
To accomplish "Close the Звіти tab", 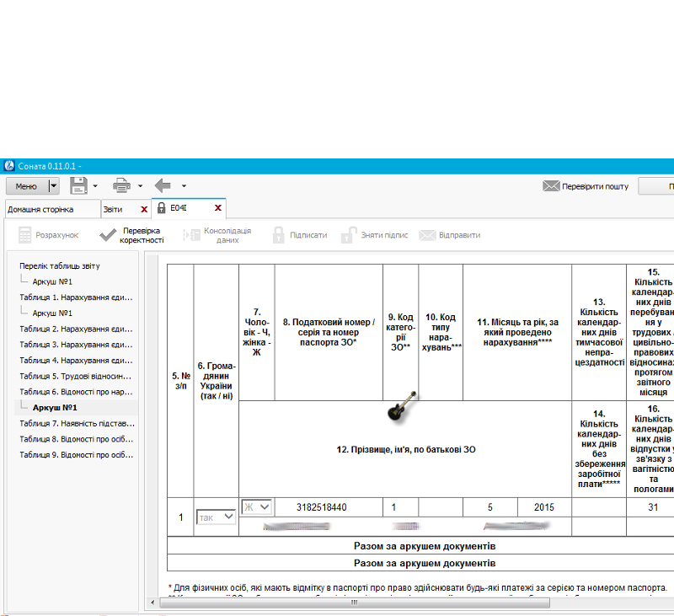I will pyautogui.click(x=144, y=208).
